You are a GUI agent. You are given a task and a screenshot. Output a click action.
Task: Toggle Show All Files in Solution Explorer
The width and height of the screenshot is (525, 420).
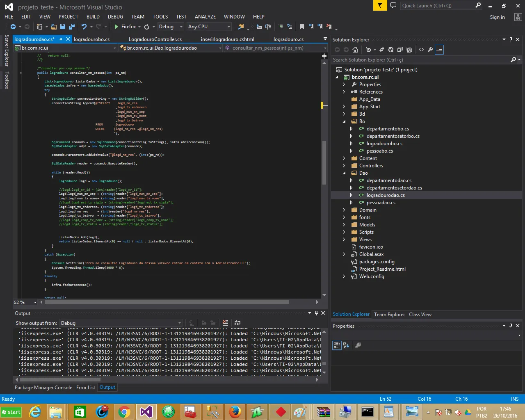point(409,50)
